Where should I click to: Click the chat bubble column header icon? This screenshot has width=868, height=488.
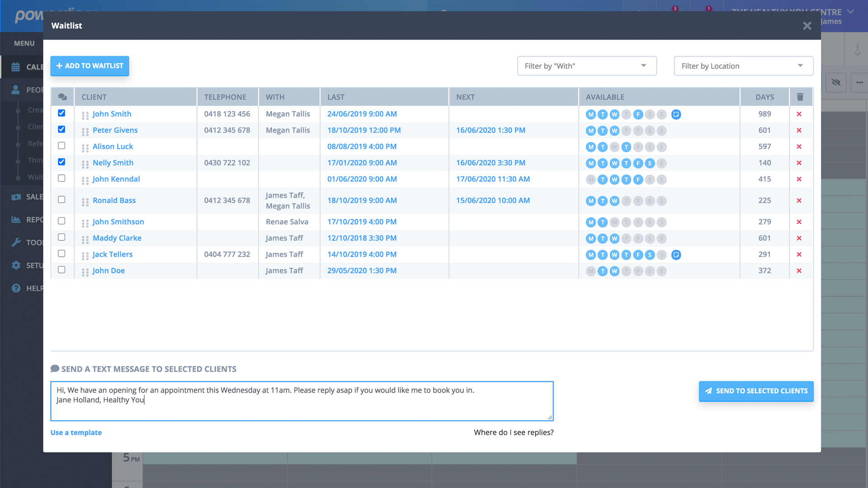coord(62,97)
